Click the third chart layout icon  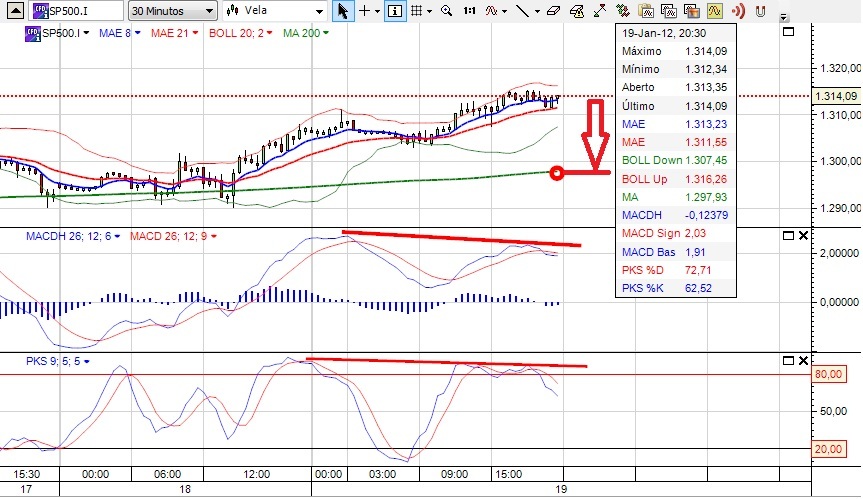tap(691, 10)
